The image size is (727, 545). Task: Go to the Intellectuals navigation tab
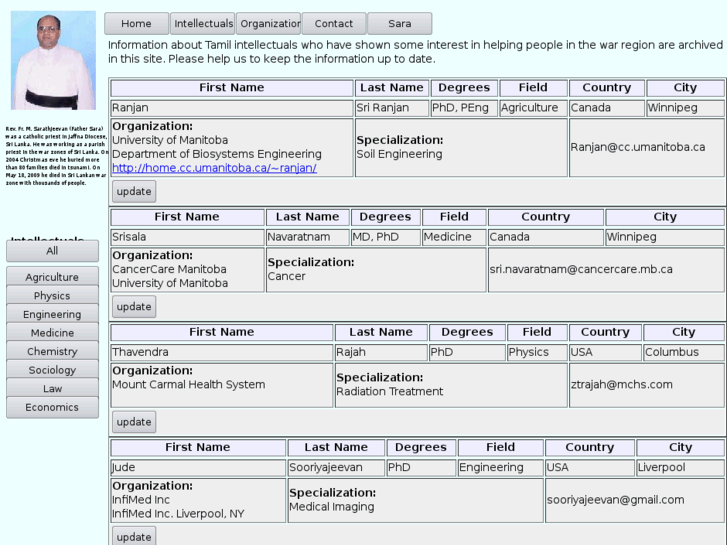202,24
